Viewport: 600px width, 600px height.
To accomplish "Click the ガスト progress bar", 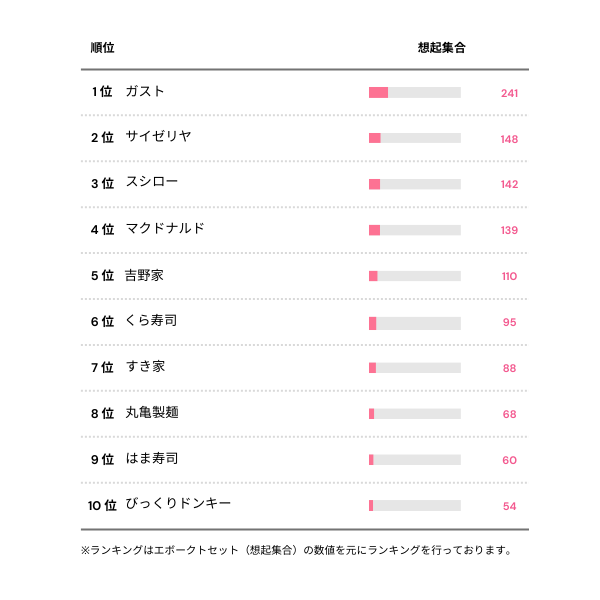I will click(414, 93).
